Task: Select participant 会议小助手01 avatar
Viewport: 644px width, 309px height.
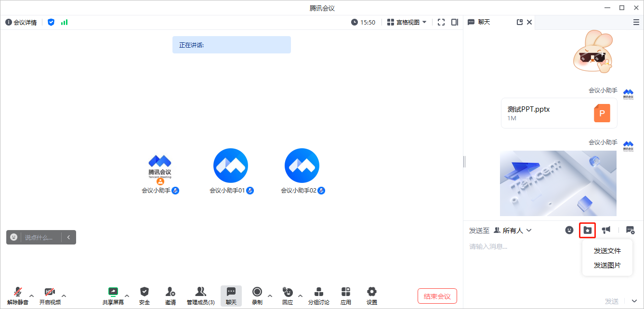Action: pos(231,166)
